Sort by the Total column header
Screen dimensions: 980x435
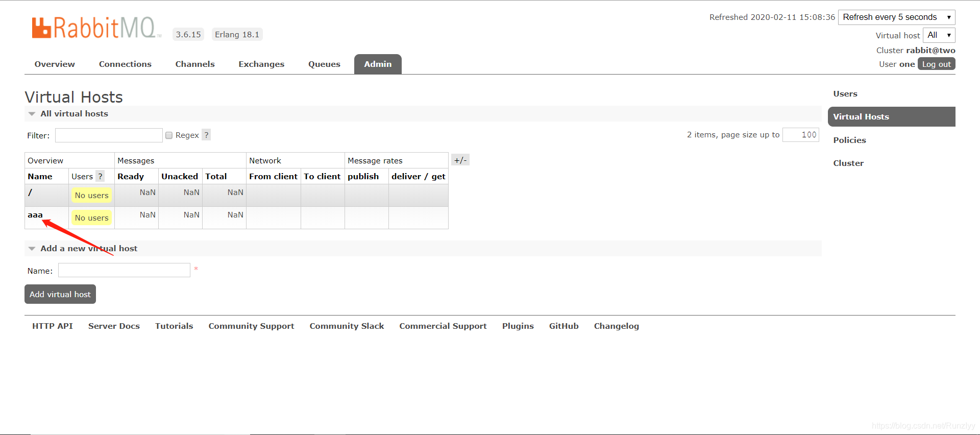(x=216, y=176)
